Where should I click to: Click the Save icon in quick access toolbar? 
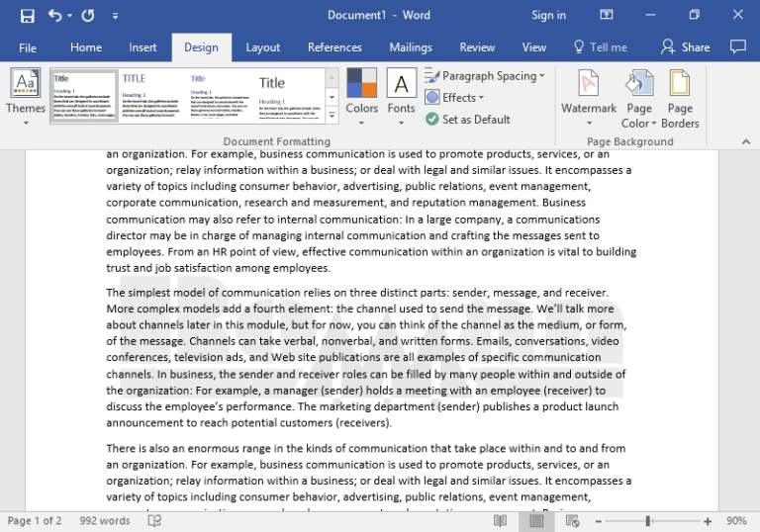[x=27, y=16]
